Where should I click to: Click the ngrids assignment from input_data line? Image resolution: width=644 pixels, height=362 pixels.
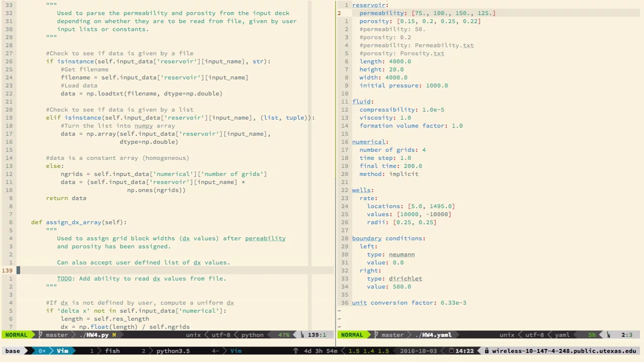tap(164, 174)
